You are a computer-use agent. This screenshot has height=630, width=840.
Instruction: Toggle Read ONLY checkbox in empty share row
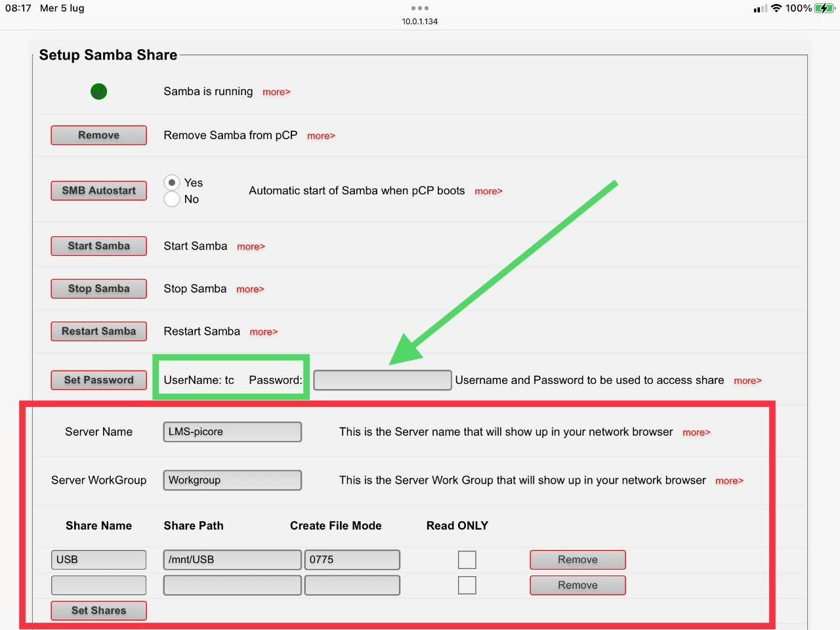click(x=467, y=585)
